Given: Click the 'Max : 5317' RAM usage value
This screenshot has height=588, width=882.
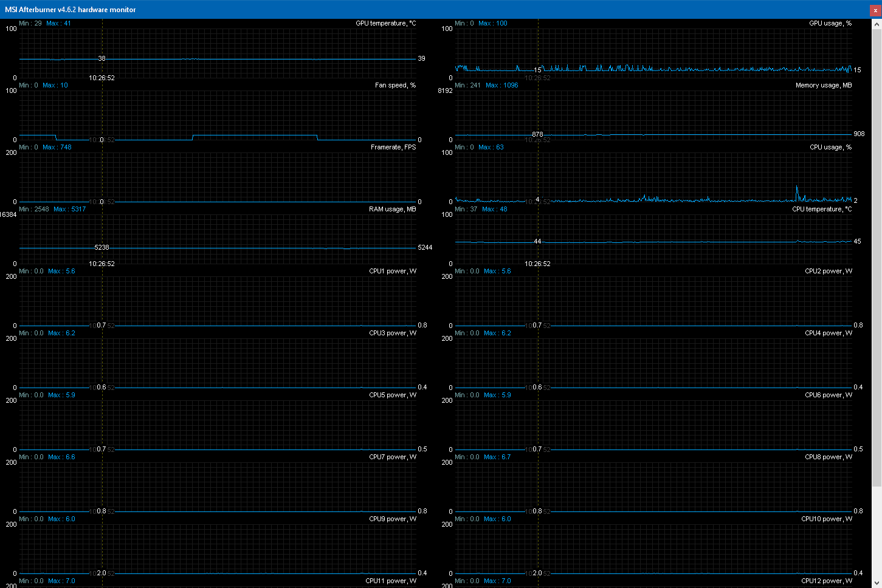Looking at the screenshot, I should [70, 210].
